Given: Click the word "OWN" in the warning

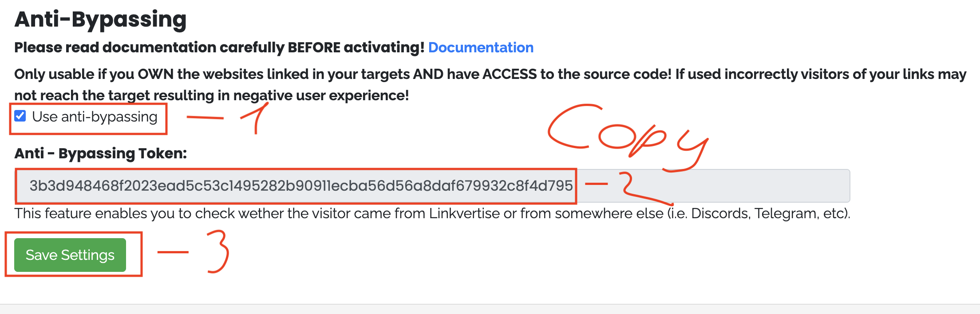Looking at the screenshot, I should pos(155,74).
